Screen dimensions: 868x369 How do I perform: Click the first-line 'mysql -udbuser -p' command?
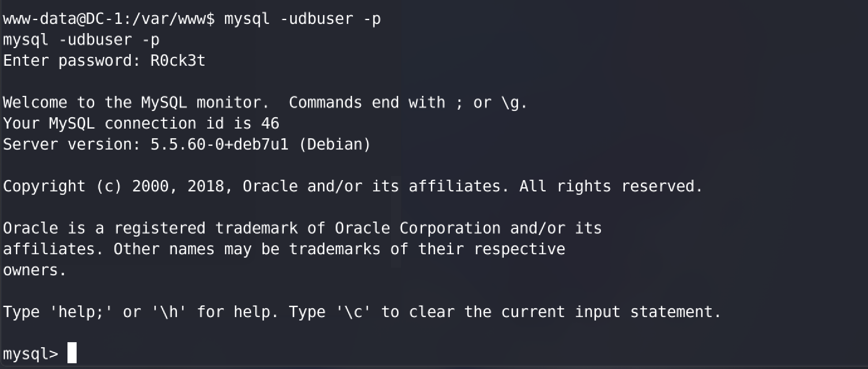click(302, 19)
